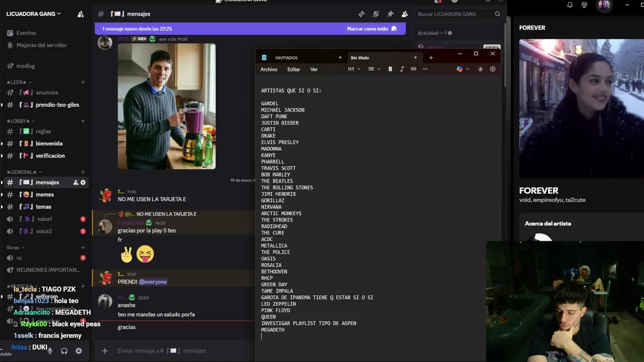Open H1 heading dropdown in Notepad
The image size is (644, 362).
click(354, 69)
